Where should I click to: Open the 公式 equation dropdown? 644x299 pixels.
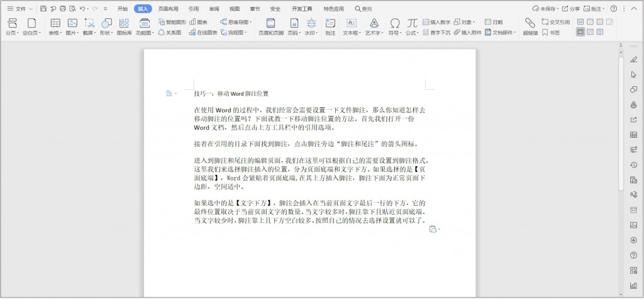(413, 27)
